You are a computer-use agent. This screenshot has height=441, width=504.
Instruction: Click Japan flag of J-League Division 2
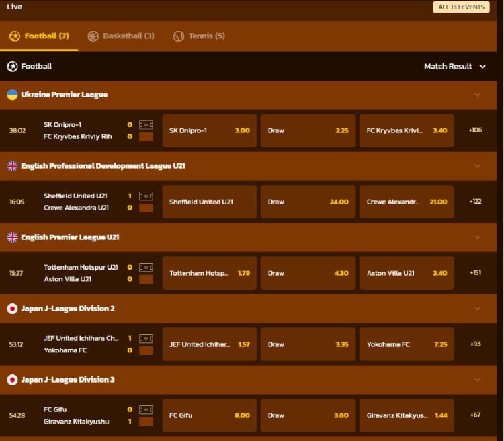tap(12, 309)
